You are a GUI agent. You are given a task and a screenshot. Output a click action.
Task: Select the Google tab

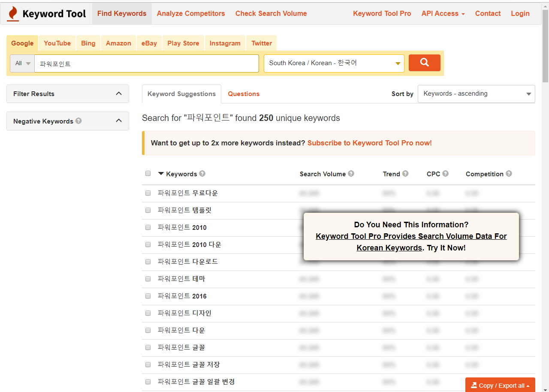pos(22,43)
